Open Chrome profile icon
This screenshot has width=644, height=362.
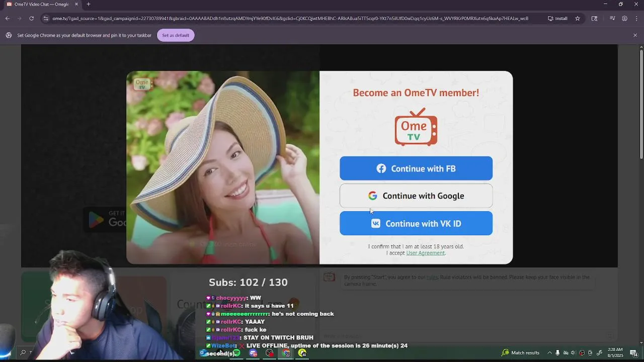[x=624, y=19]
